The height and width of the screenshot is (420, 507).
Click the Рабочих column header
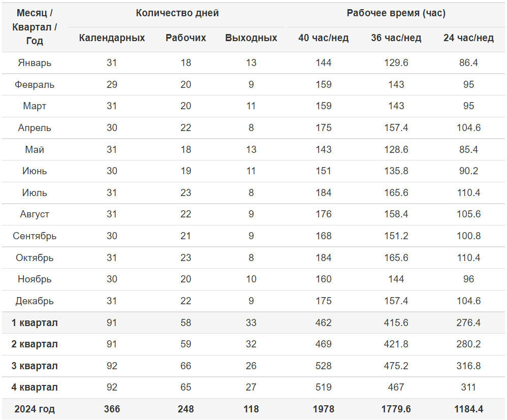[185, 38]
